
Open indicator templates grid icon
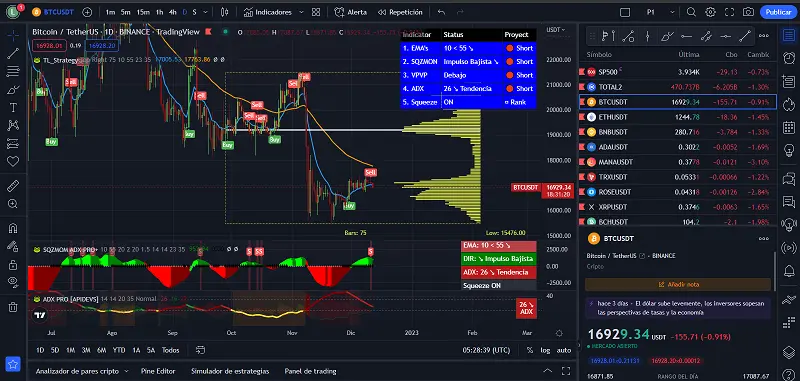tap(316, 12)
